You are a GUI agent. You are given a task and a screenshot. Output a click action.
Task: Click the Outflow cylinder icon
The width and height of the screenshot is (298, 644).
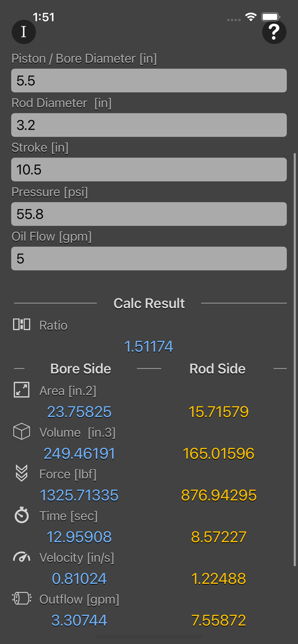[x=21, y=599]
